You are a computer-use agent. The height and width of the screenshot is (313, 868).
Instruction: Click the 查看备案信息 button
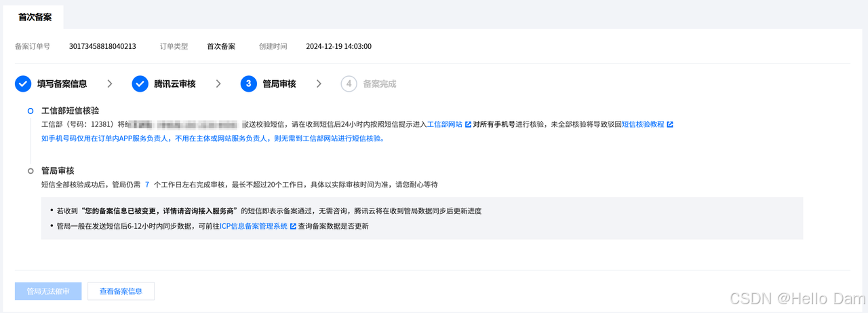pos(121,291)
